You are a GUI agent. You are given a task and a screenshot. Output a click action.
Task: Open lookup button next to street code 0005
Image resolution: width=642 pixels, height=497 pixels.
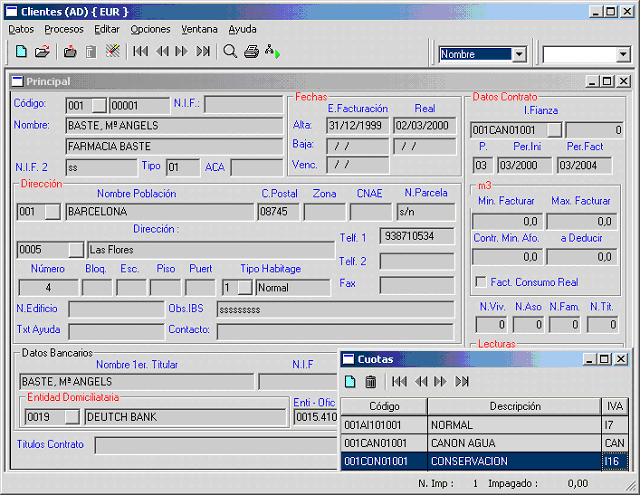[76, 249]
